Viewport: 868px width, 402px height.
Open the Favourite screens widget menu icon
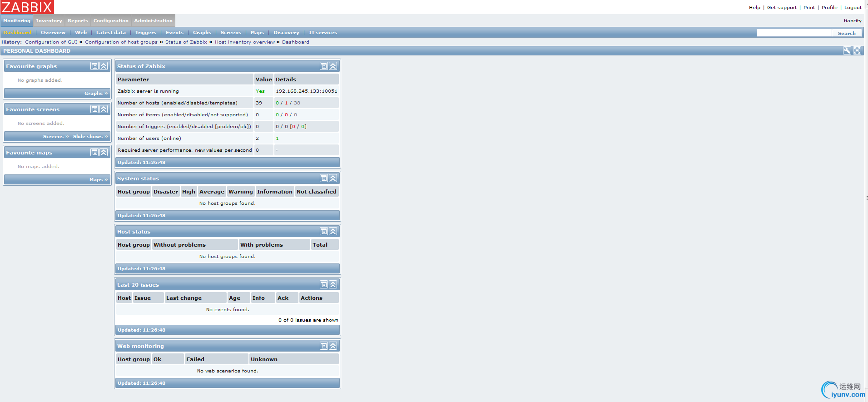point(94,109)
